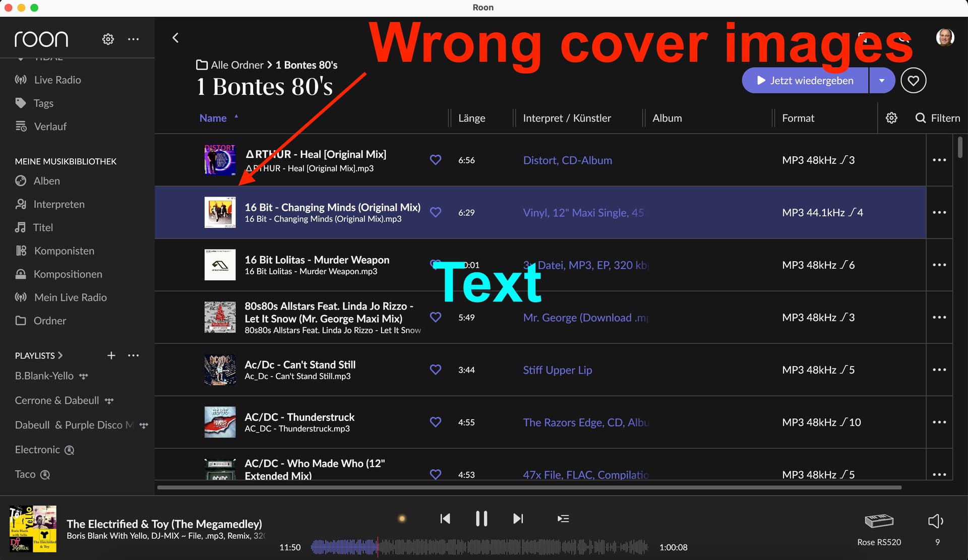This screenshot has height=560, width=968.
Task: Open more options for Let It Snow row
Action: click(939, 317)
